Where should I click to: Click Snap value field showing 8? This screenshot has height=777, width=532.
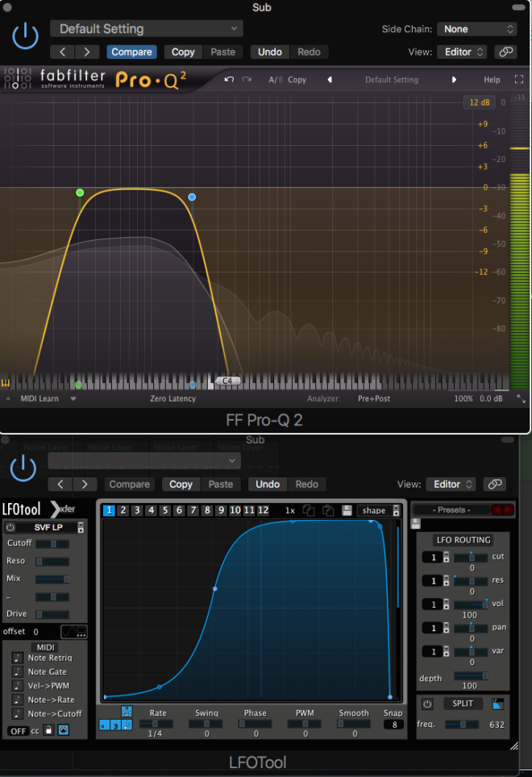point(394,725)
